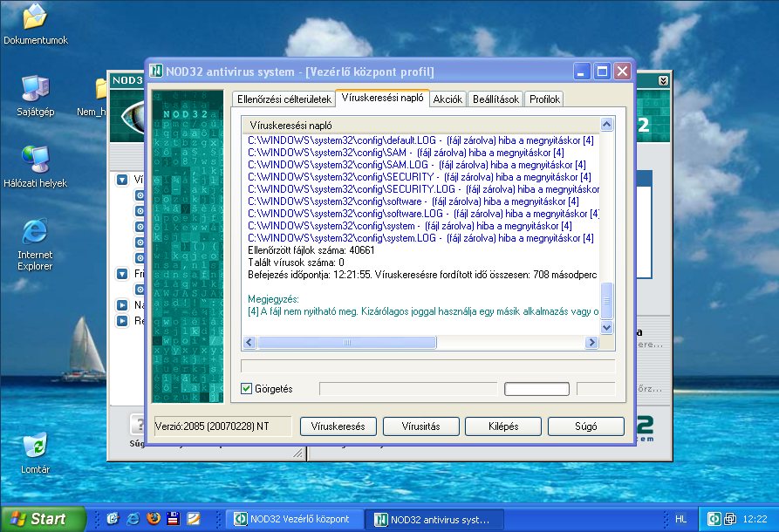
Task: Expand the Na... section in Vezérlő központ
Action: pos(122,305)
